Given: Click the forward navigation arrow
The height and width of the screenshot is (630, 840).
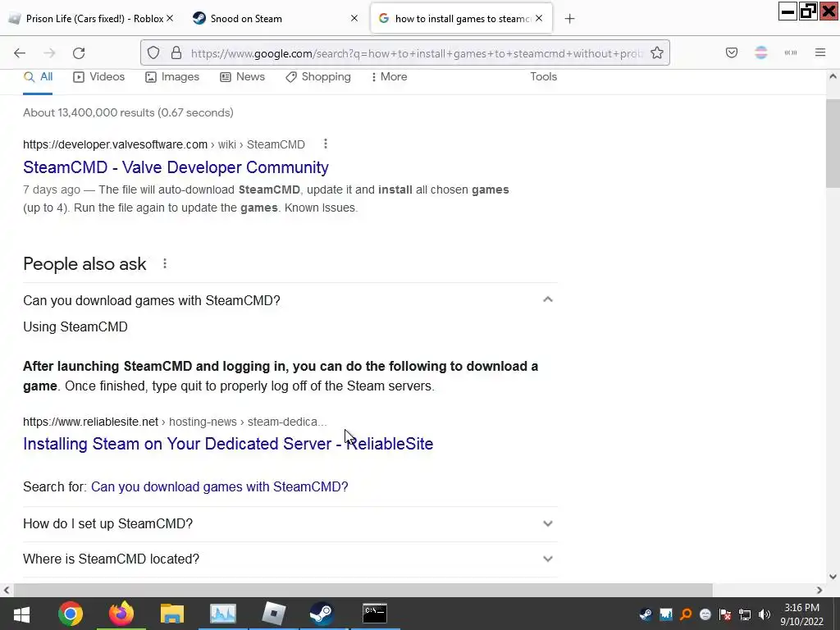Looking at the screenshot, I should click(x=49, y=53).
